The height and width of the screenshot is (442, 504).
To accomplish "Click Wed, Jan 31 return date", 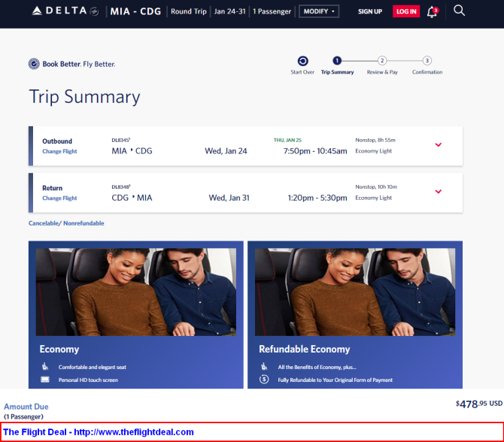I will pyautogui.click(x=229, y=198).
